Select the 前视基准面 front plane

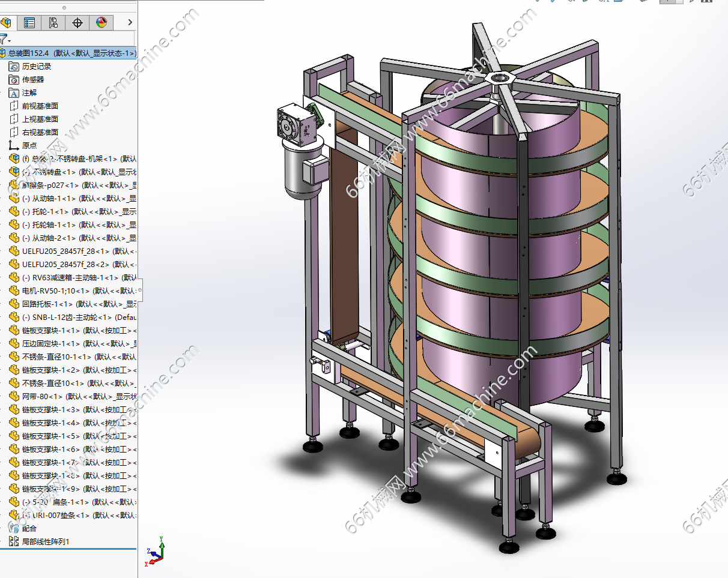click(x=40, y=106)
